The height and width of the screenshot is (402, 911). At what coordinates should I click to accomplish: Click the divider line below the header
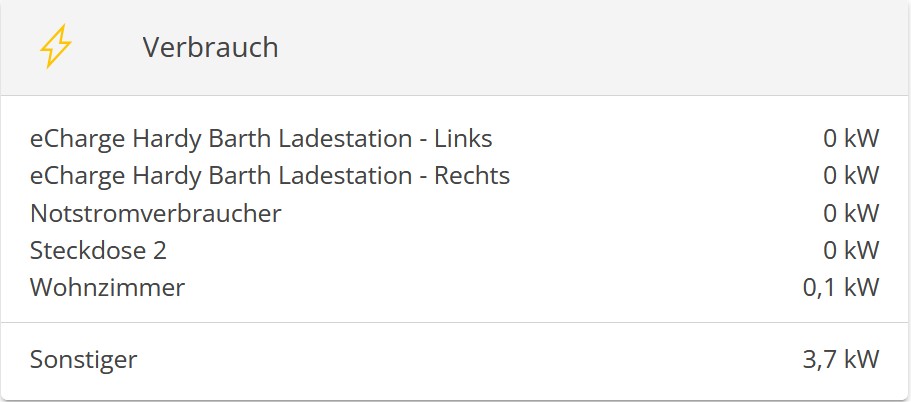point(455,96)
